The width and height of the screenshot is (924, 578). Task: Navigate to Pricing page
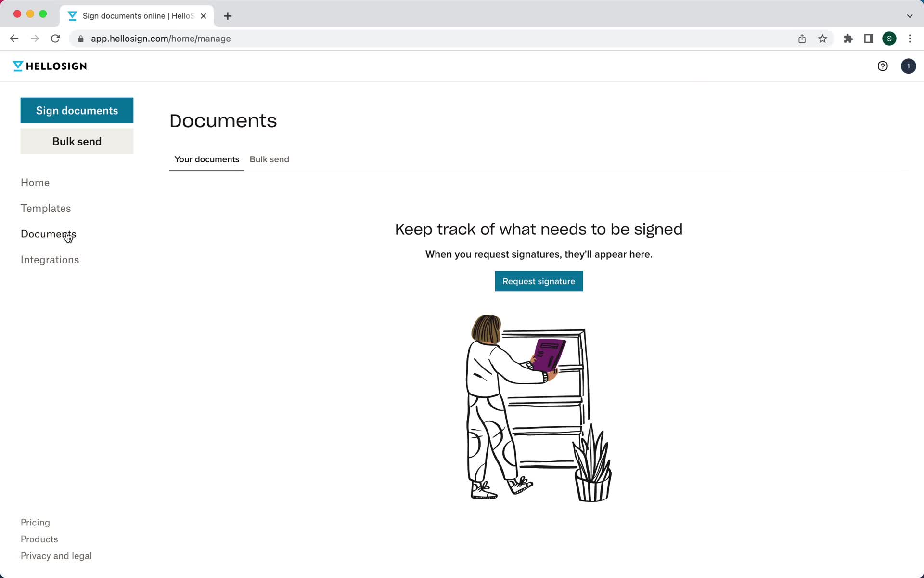click(35, 522)
